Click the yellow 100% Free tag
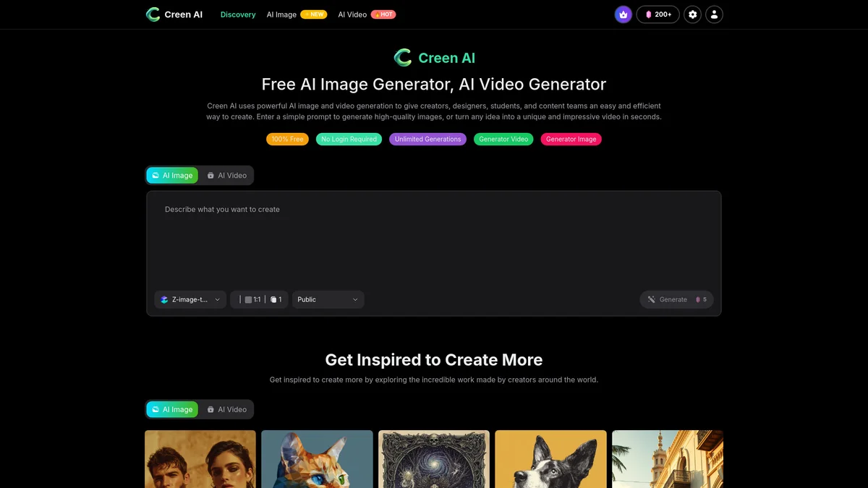Viewport: 868px width, 488px height. pyautogui.click(x=287, y=139)
